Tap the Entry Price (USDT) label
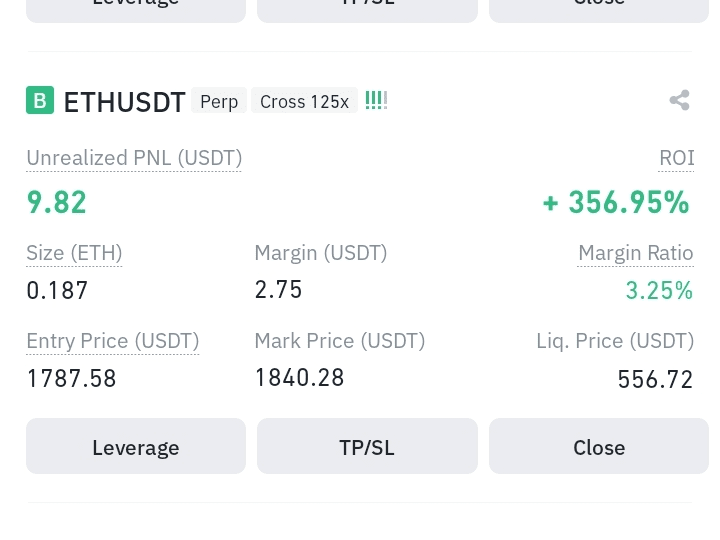Screen dimensions: 720x540 pos(113,341)
